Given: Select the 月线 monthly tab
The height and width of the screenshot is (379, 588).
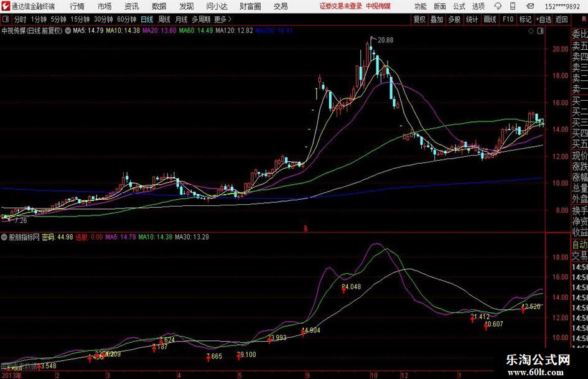Looking at the screenshot, I should pos(182,19).
